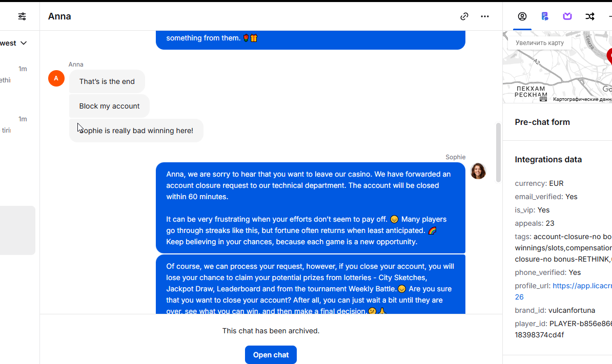Switch to the customer profile details tab

522,16
